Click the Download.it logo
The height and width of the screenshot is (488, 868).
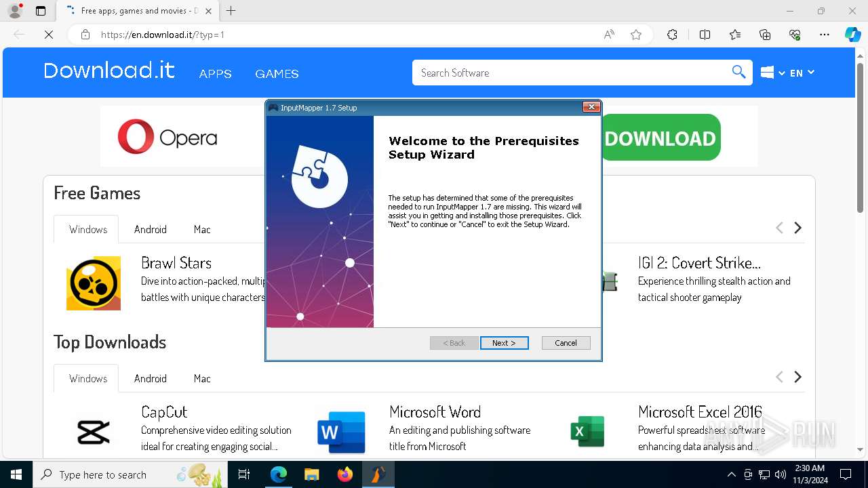click(109, 70)
